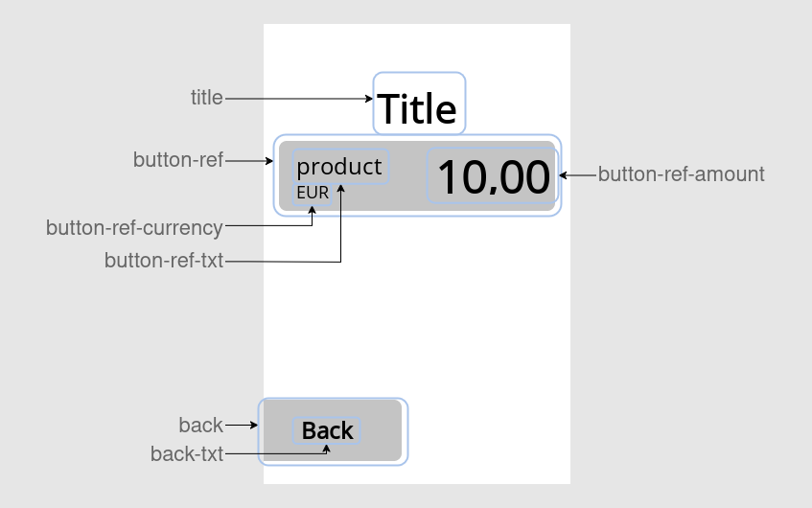Click the arrowhead from the lowercase "back" label

(x=255, y=426)
